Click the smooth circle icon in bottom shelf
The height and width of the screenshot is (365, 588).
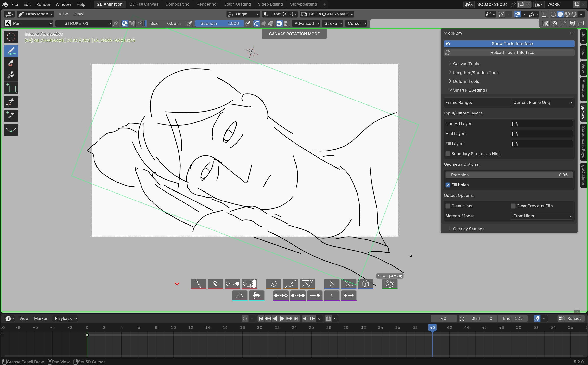coord(273,284)
